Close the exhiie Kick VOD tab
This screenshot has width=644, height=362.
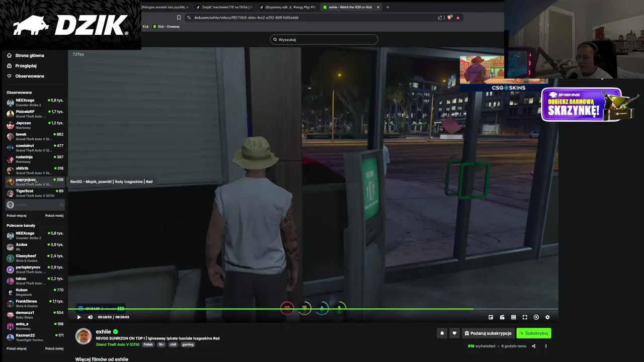378,7
